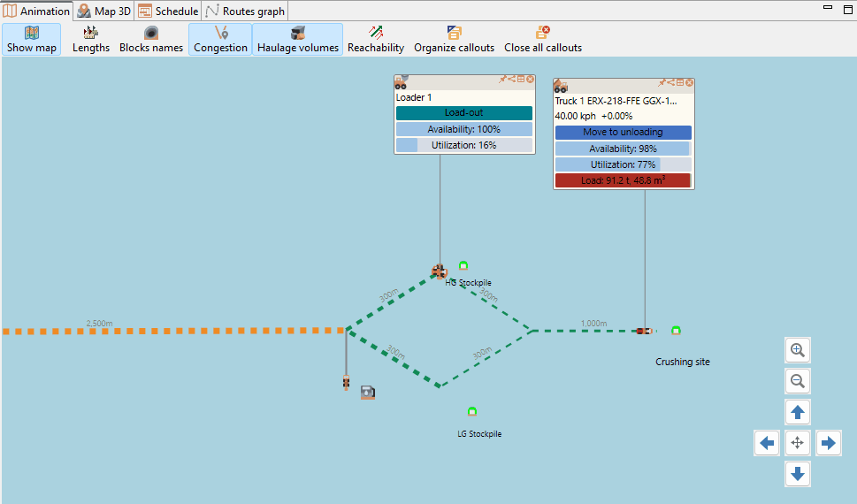Minimize the view panel

pyautogui.click(x=828, y=8)
